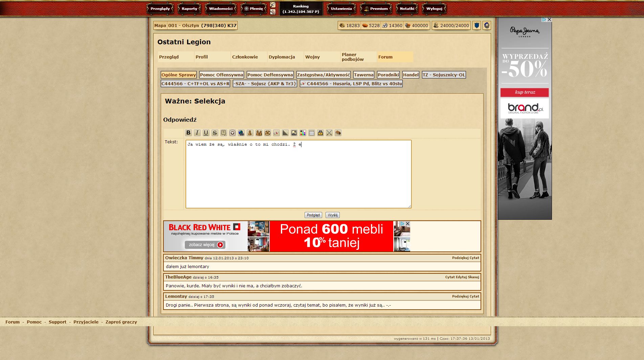644x360 pixels.
Task: Click inside the reply text area
Action: click(x=298, y=176)
